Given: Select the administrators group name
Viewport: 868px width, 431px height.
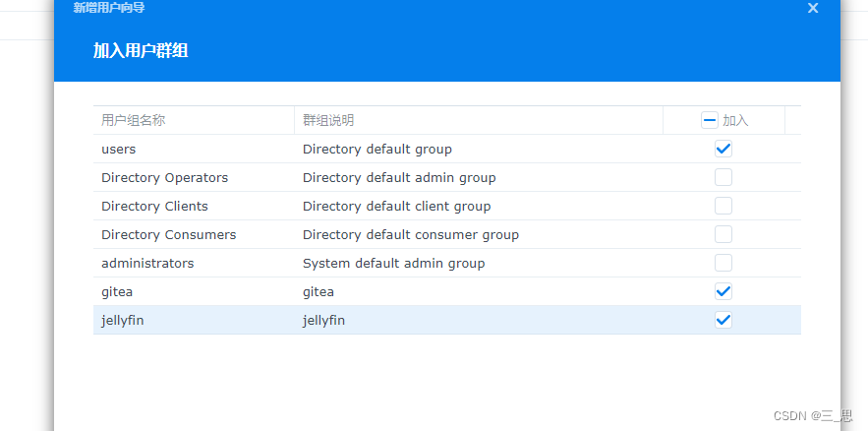Looking at the screenshot, I should pos(147,264).
